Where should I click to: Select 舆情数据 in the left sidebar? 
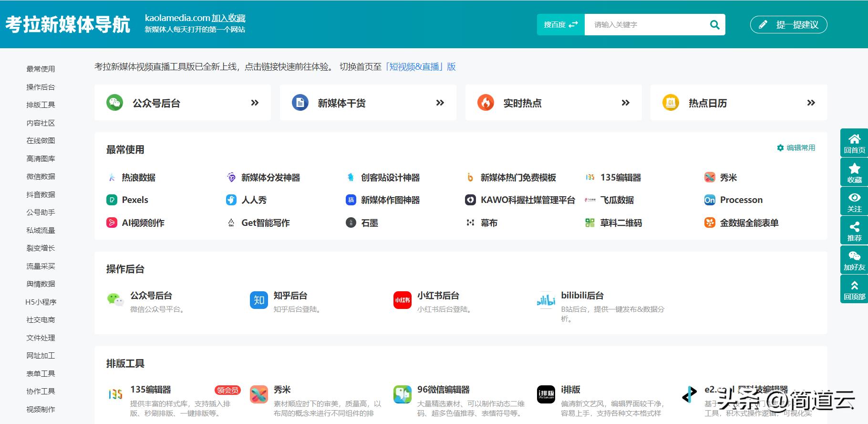41,284
